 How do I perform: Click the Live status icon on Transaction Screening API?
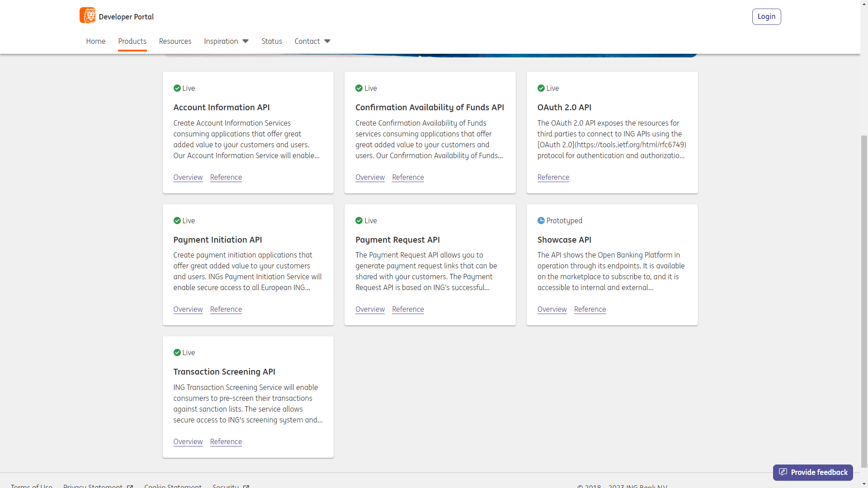point(177,352)
